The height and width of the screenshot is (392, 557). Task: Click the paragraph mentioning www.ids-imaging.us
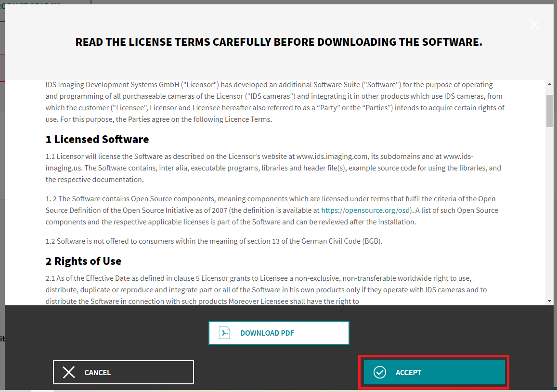tap(273, 168)
